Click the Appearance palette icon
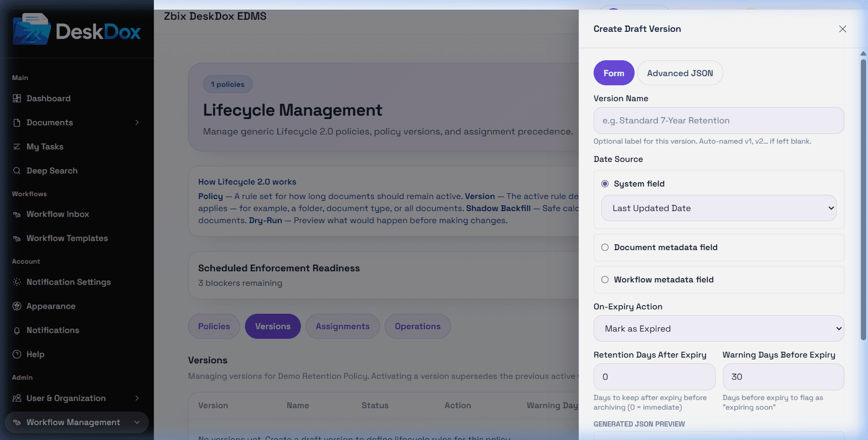 (x=17, y=306)
